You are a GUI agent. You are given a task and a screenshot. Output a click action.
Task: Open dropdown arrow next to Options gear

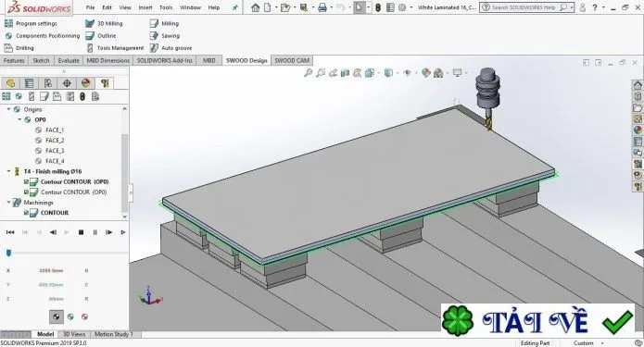[x=411, y=7]
